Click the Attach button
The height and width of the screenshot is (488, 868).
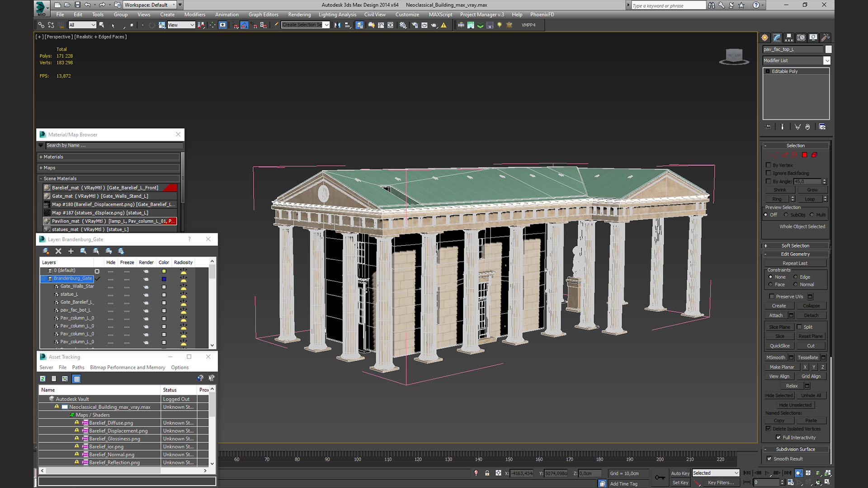point(776,315)
